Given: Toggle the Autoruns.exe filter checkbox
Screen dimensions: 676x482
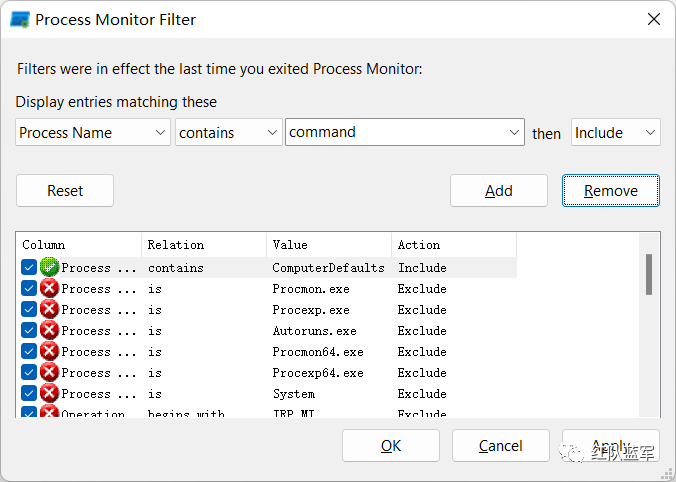Looking at the screenshot, I should click(29, 331).
